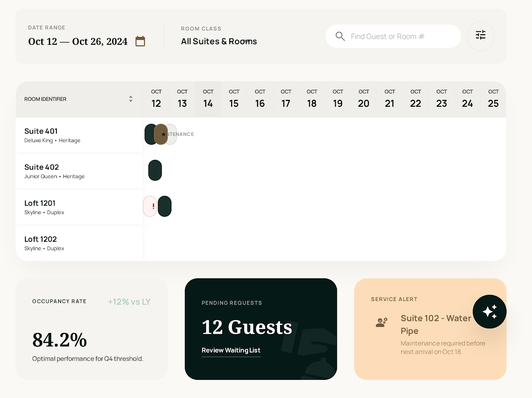Open the sparkle AI assistant button

click(489, 312)
